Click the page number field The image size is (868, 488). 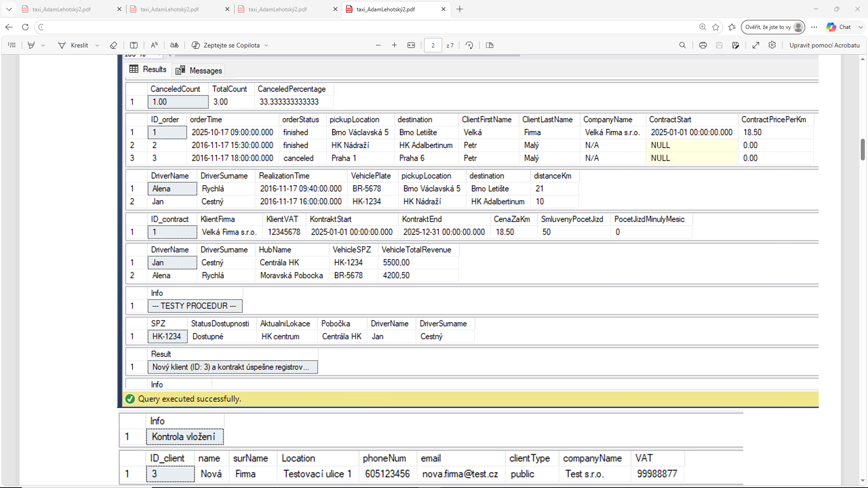pyautogui.click(x=433, y=45)
